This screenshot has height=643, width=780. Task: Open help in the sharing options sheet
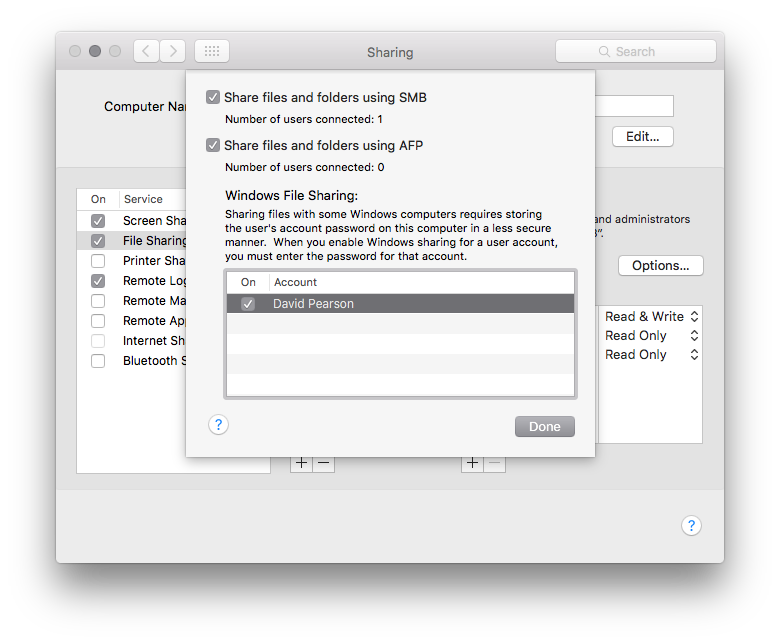[219, 425]
